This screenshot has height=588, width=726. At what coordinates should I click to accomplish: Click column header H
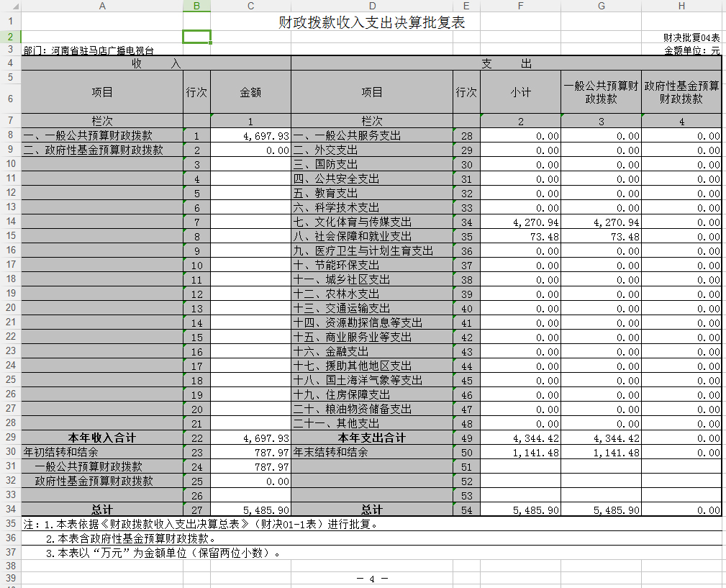[681, 6]
